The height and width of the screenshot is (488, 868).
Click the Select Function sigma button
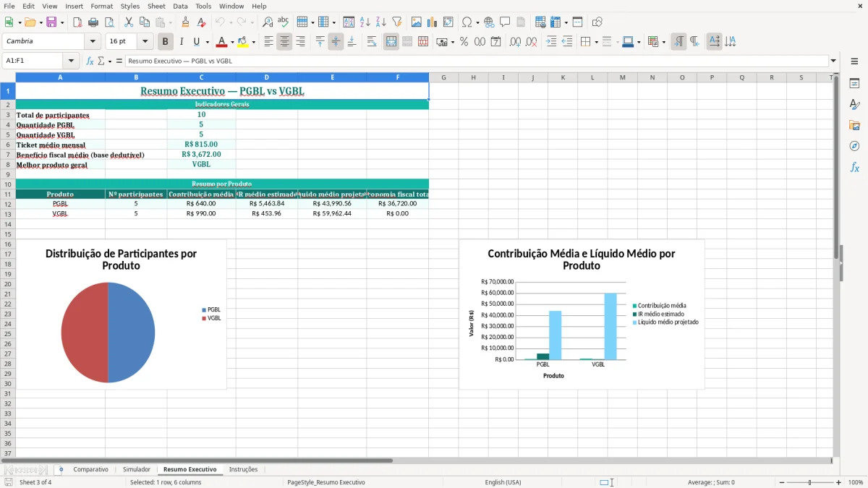(101, 61)
